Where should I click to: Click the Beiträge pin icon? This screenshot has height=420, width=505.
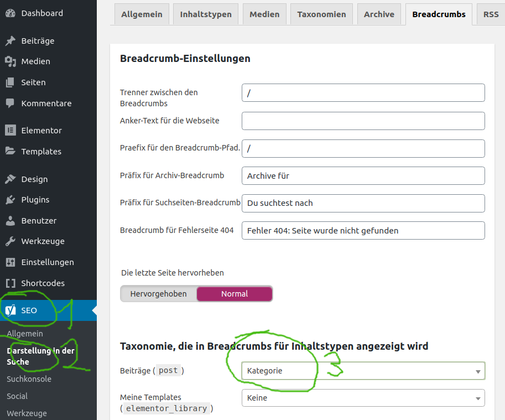click(10, 41)
